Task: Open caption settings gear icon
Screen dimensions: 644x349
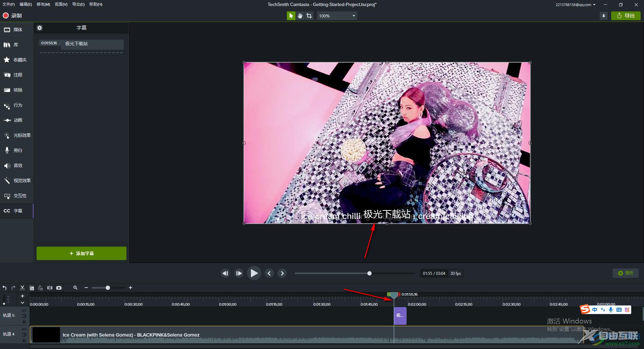Action: 40,28
